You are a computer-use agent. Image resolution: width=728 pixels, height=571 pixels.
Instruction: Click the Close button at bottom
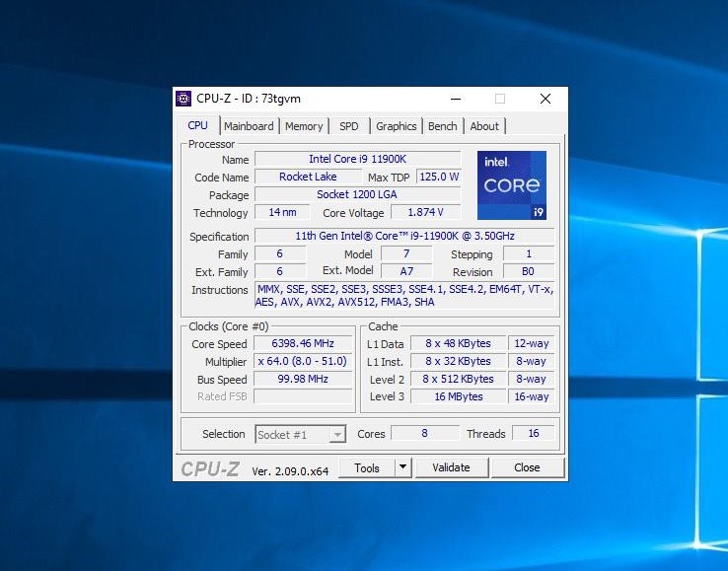click(527, 467)
